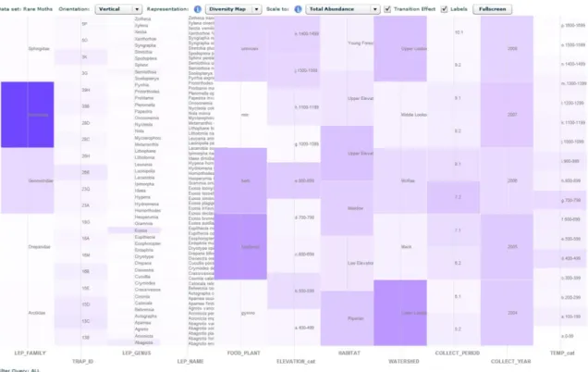Select the LEP_GENUS axis label
Screen dimensions: 588x372
coord(137,353)
